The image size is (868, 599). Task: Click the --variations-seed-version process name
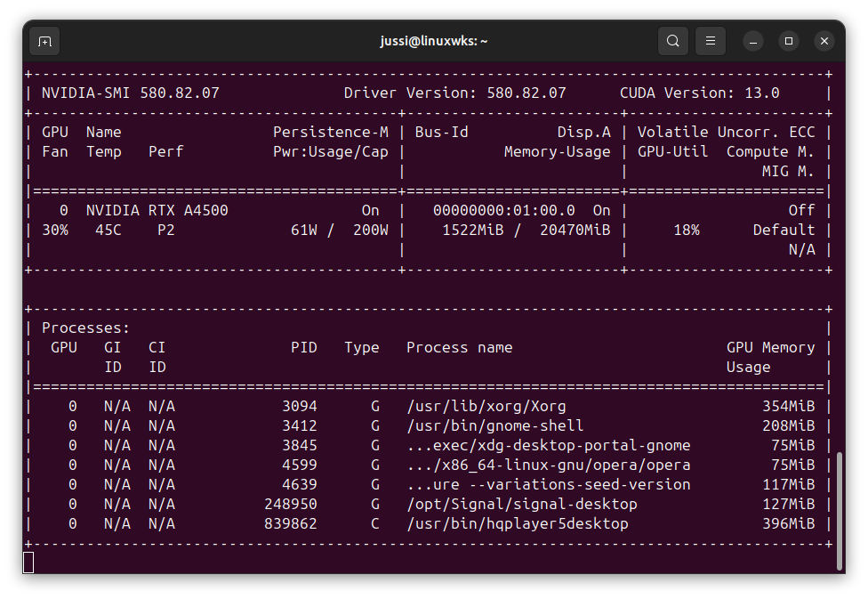coord(549,484)
